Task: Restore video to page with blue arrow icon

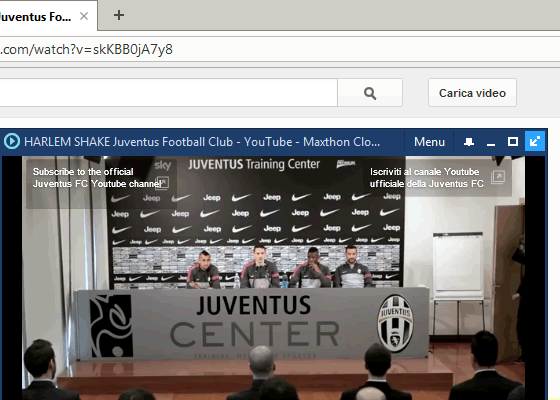Action: (535, 141)
